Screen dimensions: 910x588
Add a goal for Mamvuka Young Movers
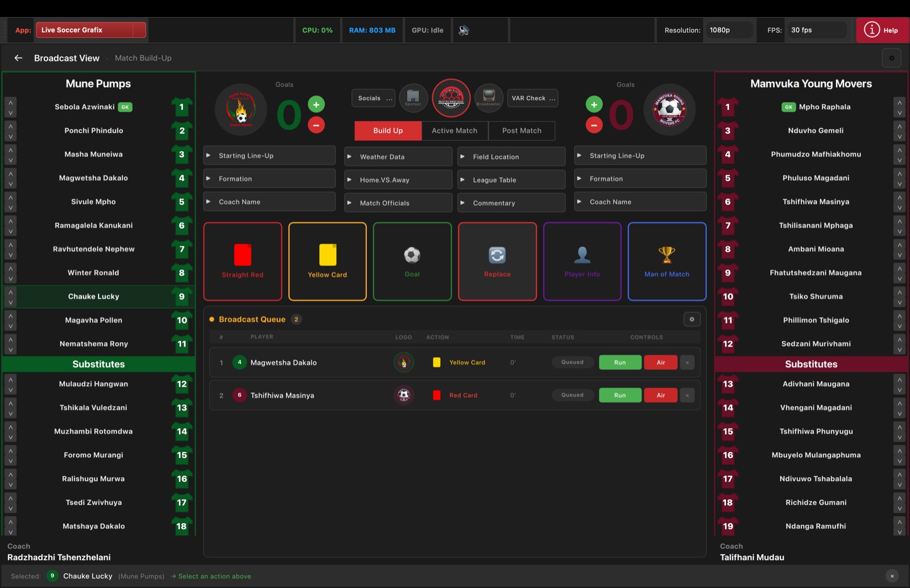coord(594,104)
